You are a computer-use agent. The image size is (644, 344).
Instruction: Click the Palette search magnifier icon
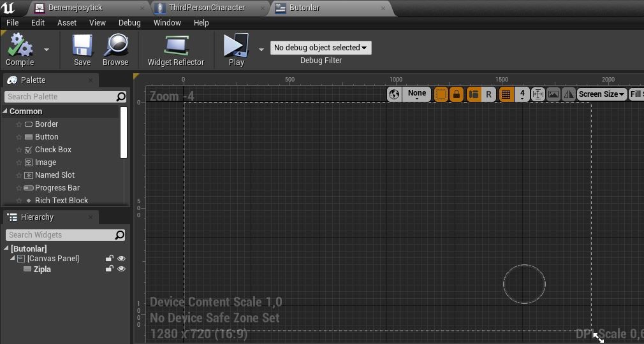point(121,96)
